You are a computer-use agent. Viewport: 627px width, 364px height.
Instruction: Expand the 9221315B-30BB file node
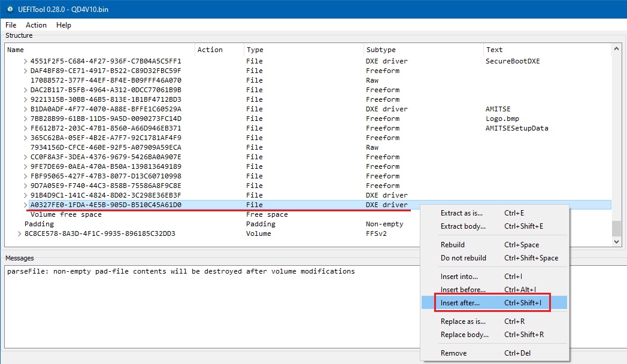point(26,99)
